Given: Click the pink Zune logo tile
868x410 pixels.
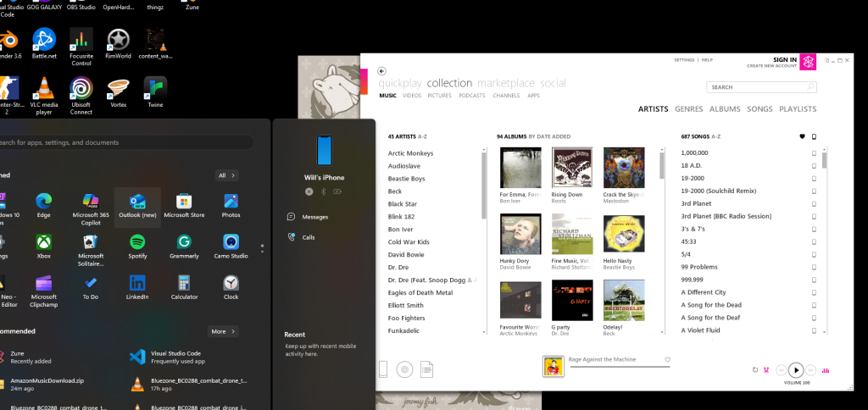Looking at the screenshot, I should [x=808, y=62].
